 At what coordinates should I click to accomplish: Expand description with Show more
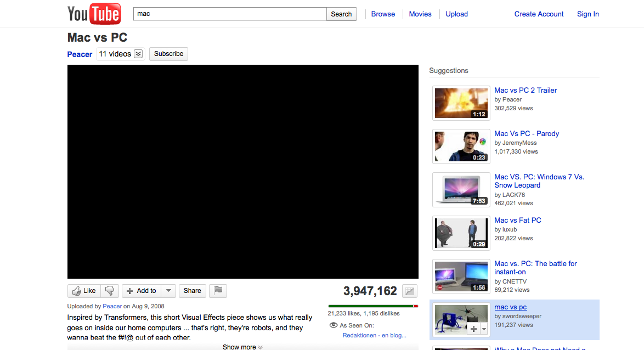(242, 347)
